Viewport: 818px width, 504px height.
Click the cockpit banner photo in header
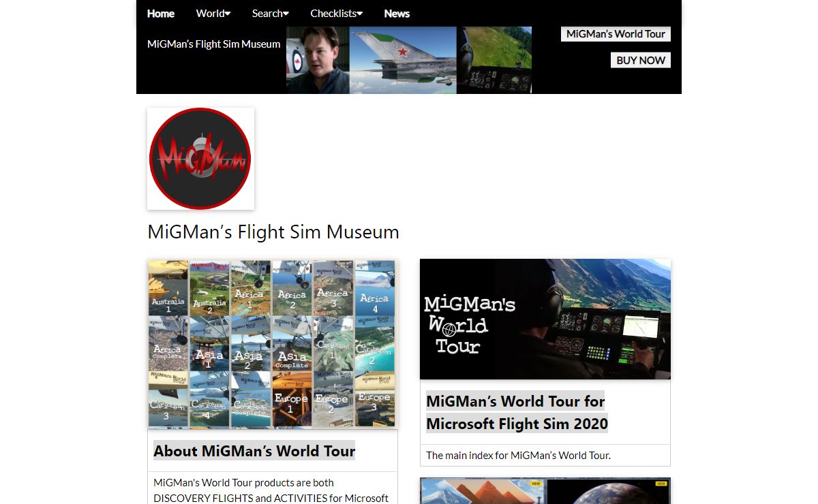pos(494,60)
